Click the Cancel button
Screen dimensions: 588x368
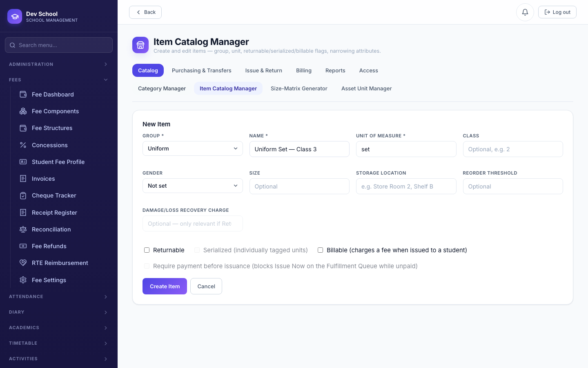(x=206, y=286)
